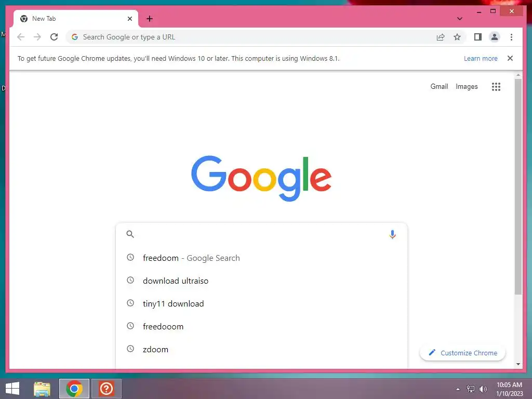Click clock icon beside 'tiny11 download'
This screenshot has height=399, width=532.
[x=130, y=303]
